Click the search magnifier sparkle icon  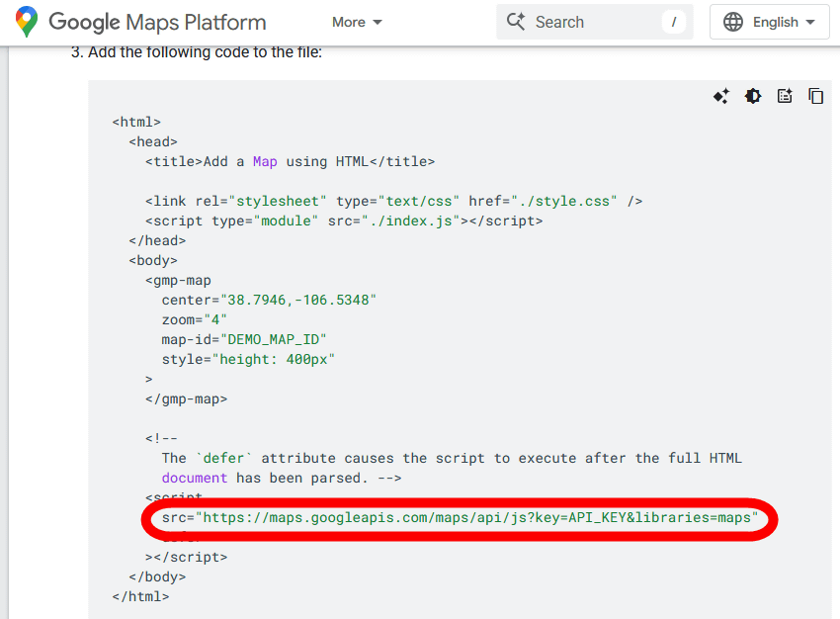[515, 22]
